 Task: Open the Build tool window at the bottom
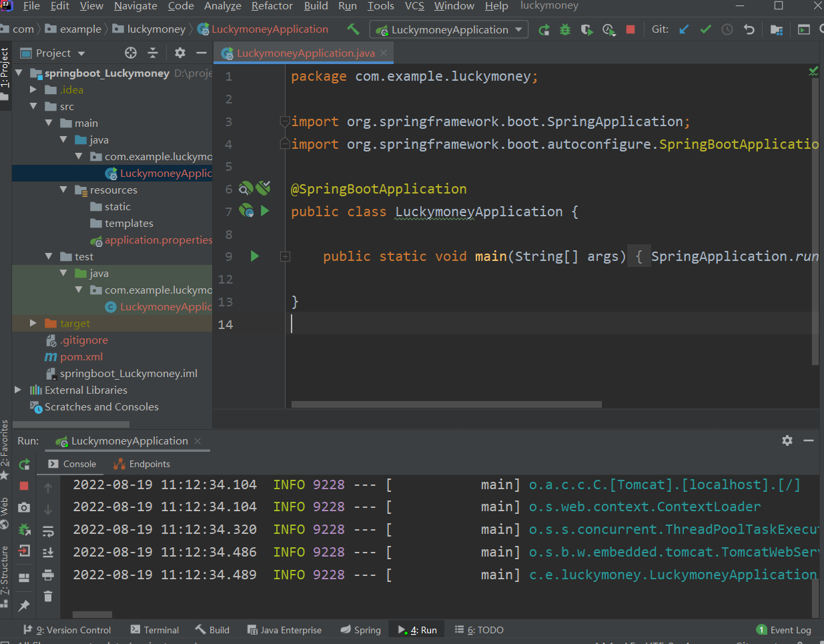click(212, 630)
